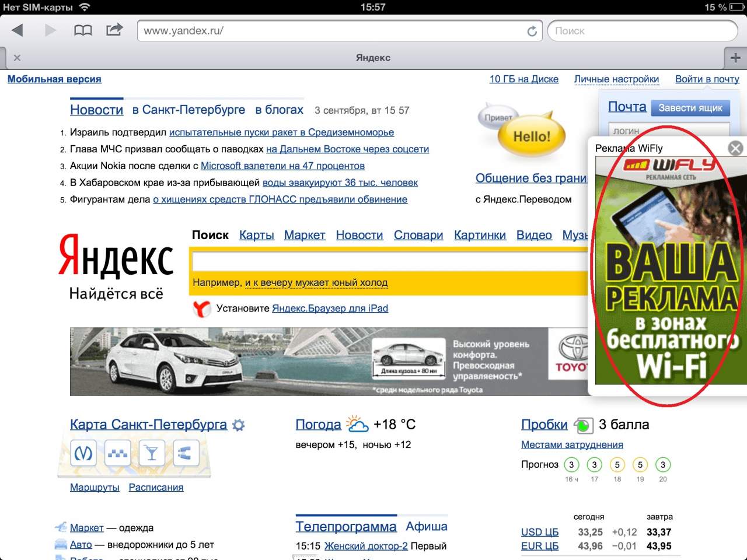Reload the page via the address bar icon
Viewport: 747px width, 560px height.
[532, 32]
